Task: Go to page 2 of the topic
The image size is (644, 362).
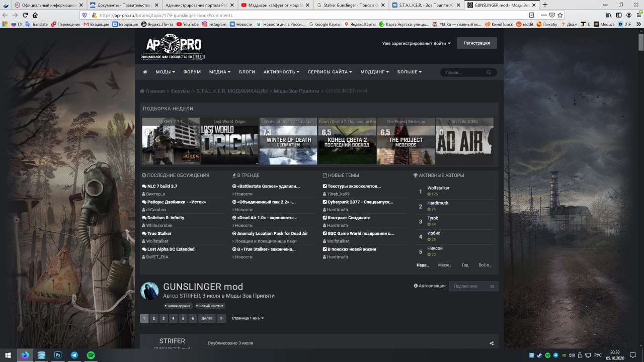Action: [x=154, y=318]
